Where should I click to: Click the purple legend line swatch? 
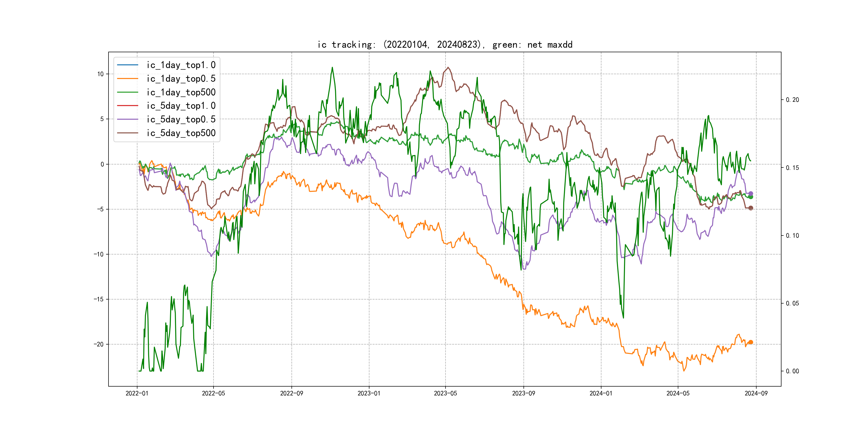127,119
